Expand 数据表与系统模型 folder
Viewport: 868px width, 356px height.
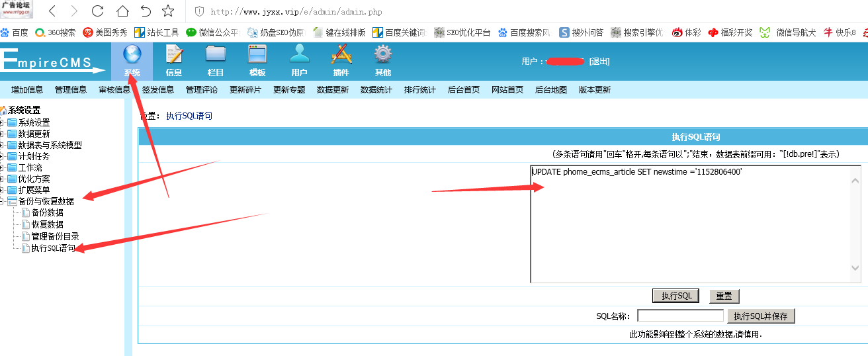pyautogui.click(x=3, y=145)
